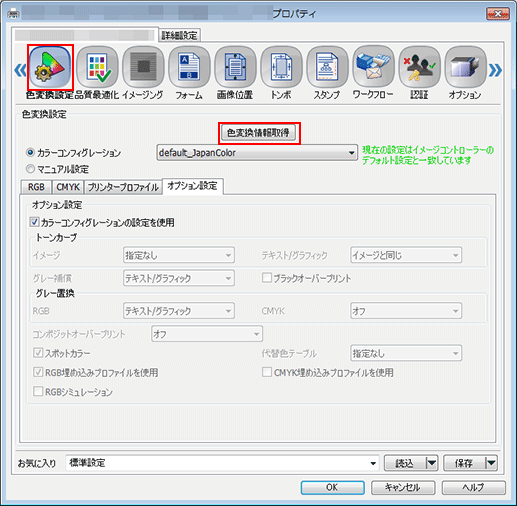Open the トーンカーブ テキスト/グラフィック dropdown

click(406, 255)
